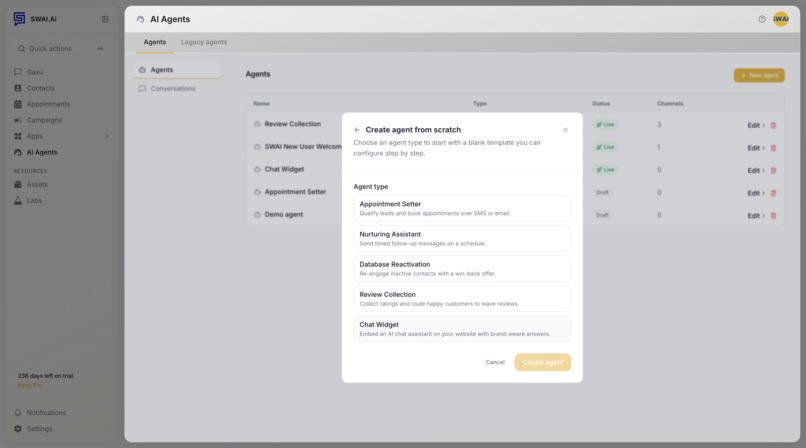Choose Chat Widget agent type in dialog
The width and height of the screenshot is (806, 448).
(462, 329)
